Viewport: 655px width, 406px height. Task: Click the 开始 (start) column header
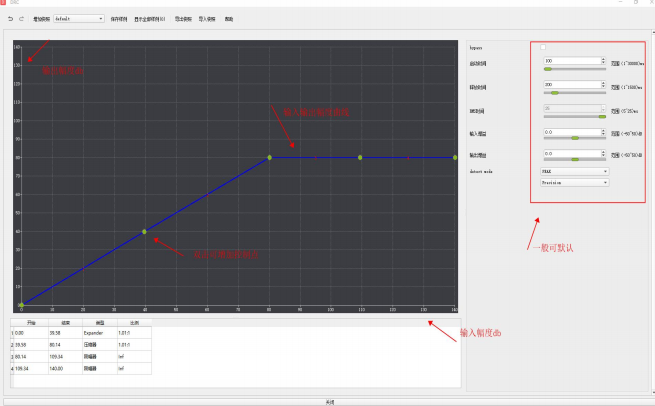31,323
